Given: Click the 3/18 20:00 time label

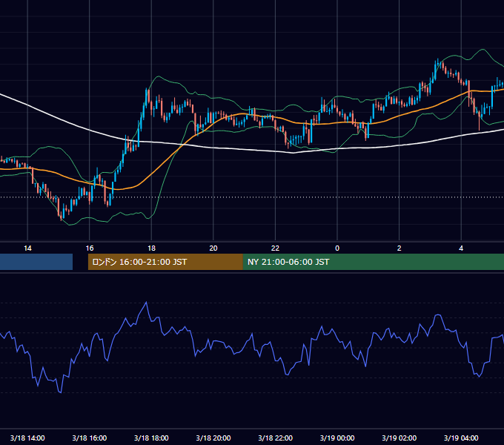Looking at the screenshot, I should click(213, 438).
